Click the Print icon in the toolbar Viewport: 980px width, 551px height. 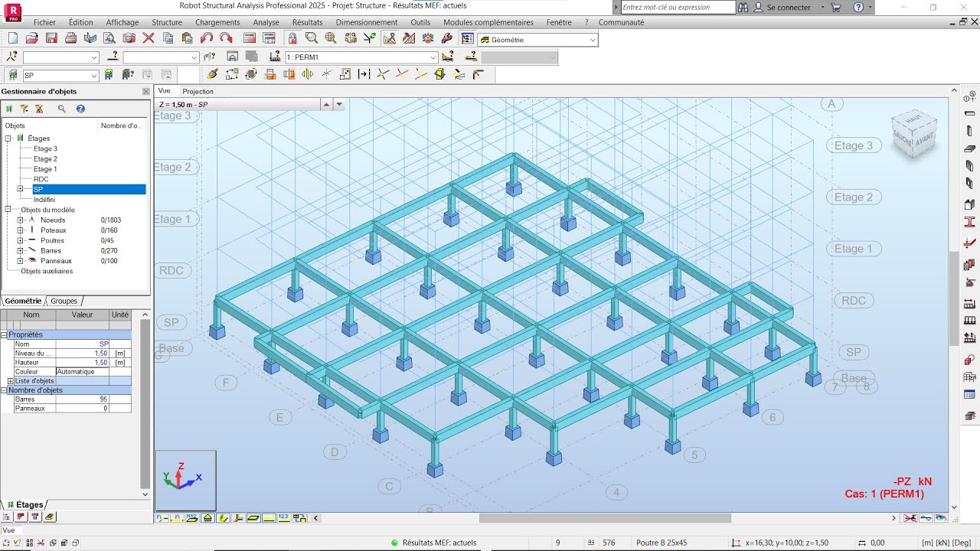[x=70, y=38]
